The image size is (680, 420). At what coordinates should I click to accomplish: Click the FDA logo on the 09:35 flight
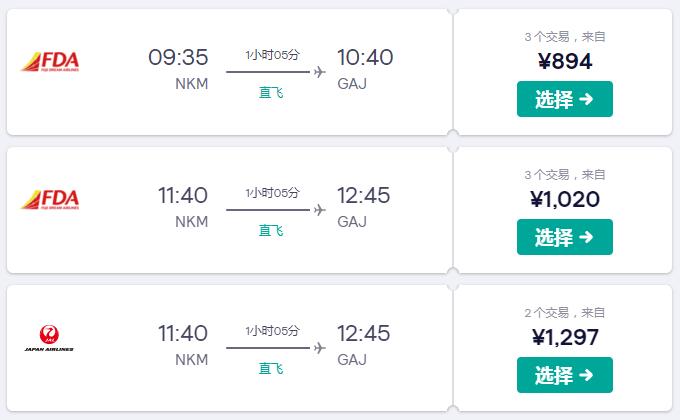[50, 62]
